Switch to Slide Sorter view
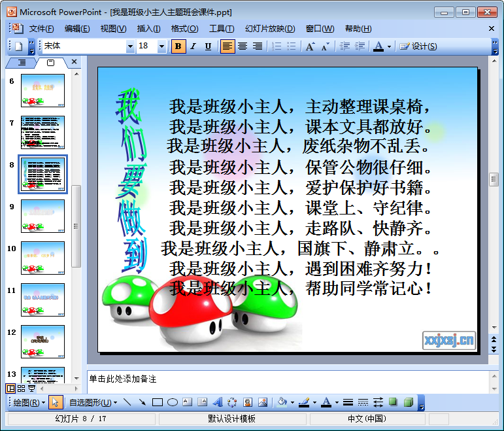Screen dimensions: 504x431 tap(21, 388)
